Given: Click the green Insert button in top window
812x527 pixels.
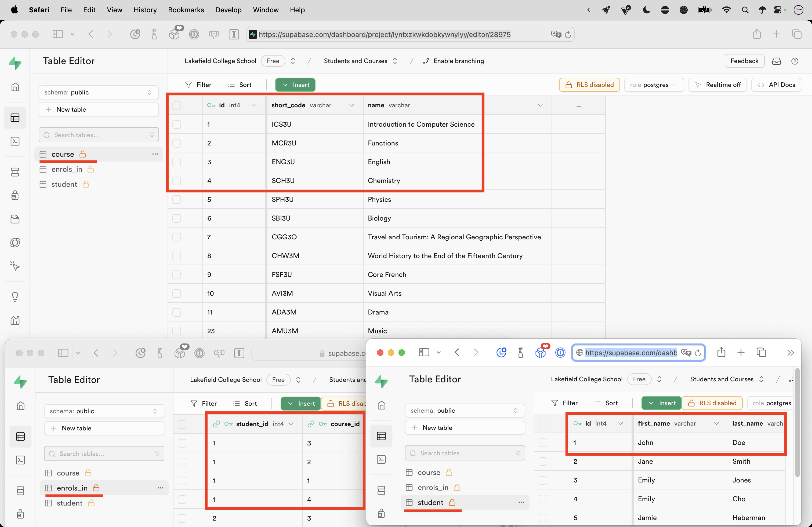Looking at the screenshot, I should [295, 85].
